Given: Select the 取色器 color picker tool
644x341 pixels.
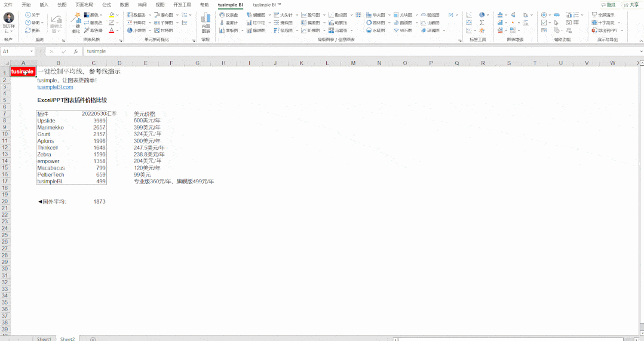Looking at the screenshot, I should [x=93, y=30].
